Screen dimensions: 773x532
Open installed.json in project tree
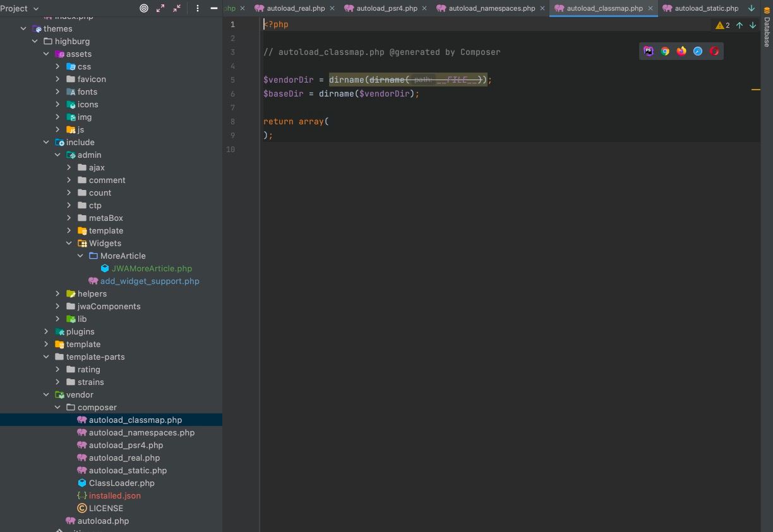pos(114,495)
